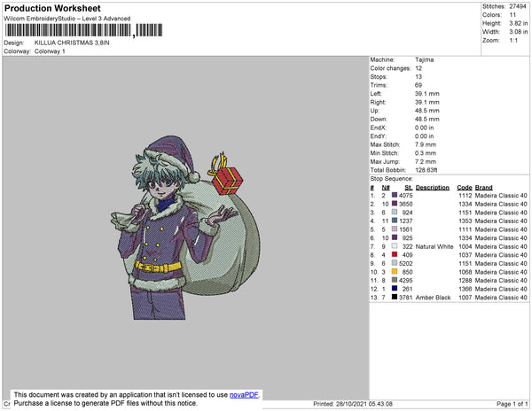This screenshot has height=411, width=532.
Task: Select the Natural White color swatch
Action: tap(395, 246)
